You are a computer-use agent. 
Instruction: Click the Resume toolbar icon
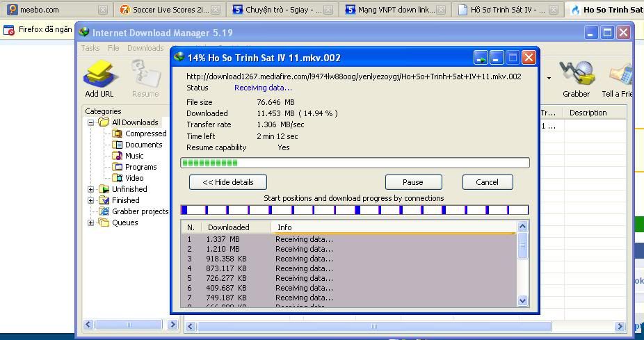pyautogui.click(x=145, y=74)
